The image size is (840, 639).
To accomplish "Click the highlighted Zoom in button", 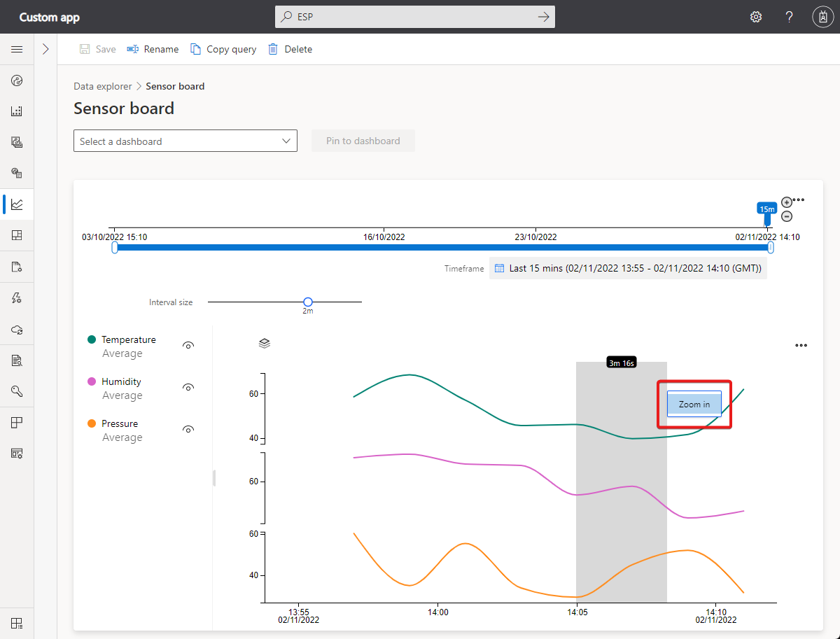I will [x=693, y=404].
